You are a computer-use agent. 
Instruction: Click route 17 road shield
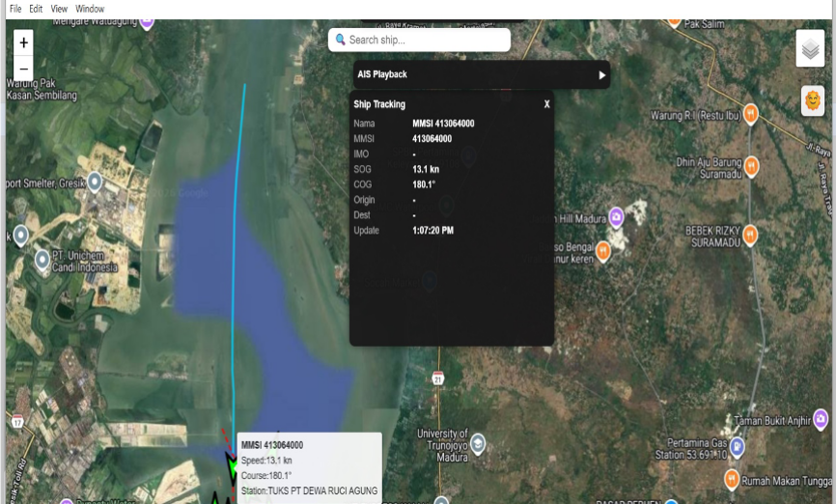pyautogui.click(x=17, y=421)
